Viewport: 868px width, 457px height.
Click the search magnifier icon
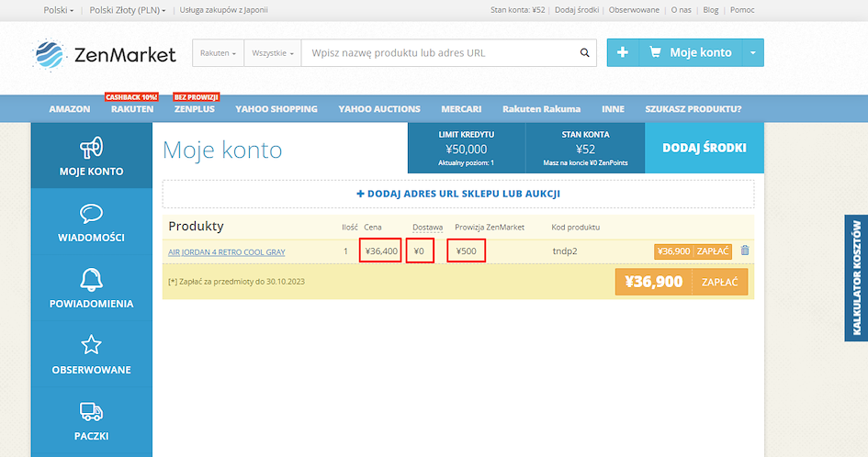click(584, 52)
